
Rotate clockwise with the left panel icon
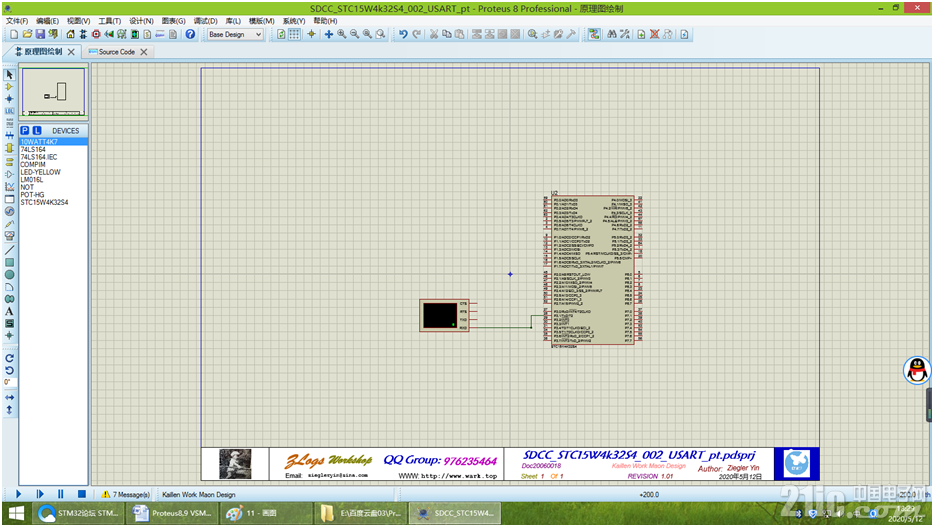coord(9,358)
